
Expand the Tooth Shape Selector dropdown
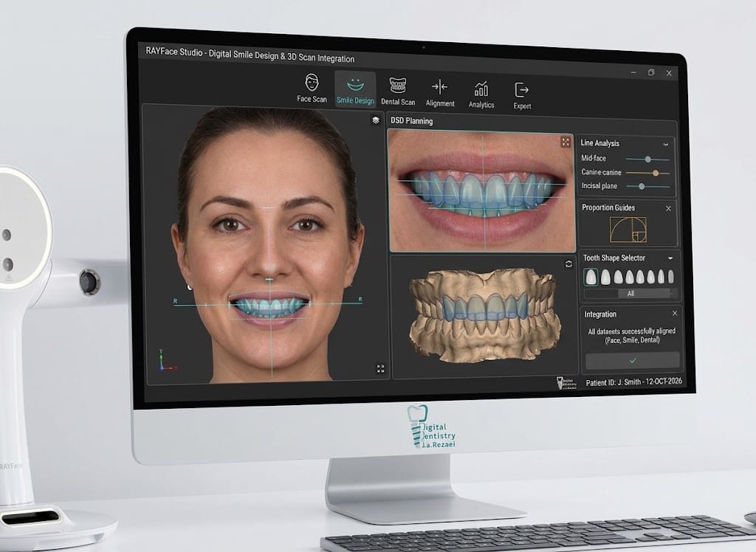click(670, 258)
